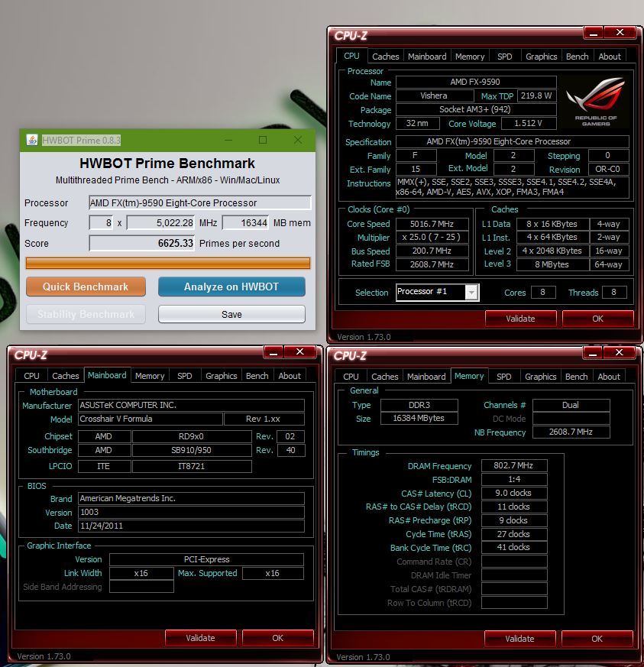
Task: Click the core count field showing 8 in HWBOT
Action: click(x=101, y=223)
